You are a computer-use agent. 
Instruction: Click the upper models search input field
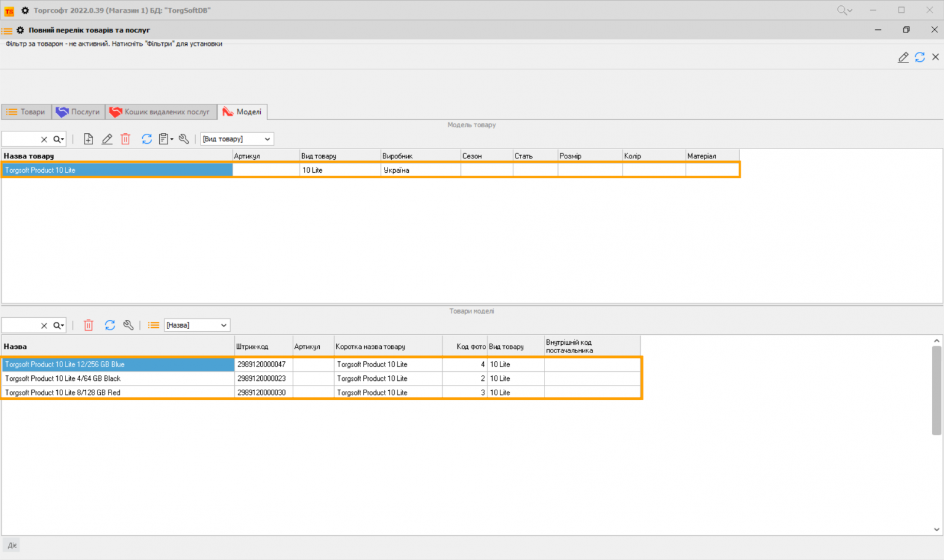[21, 139]
